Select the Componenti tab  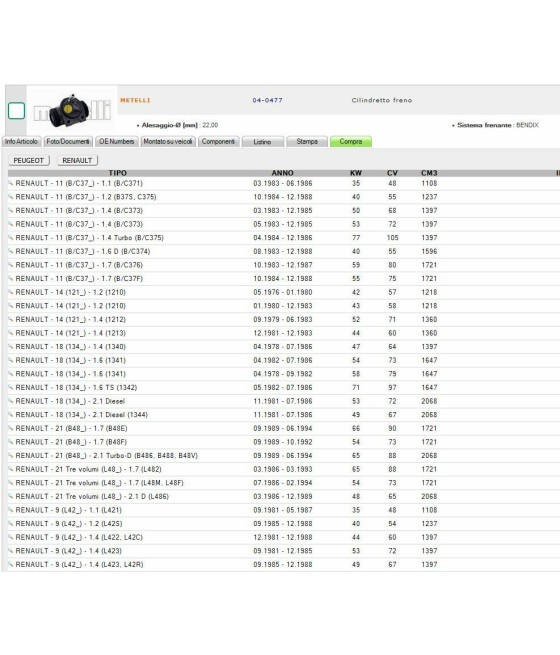pyautogui.click(x=218, y=142)
